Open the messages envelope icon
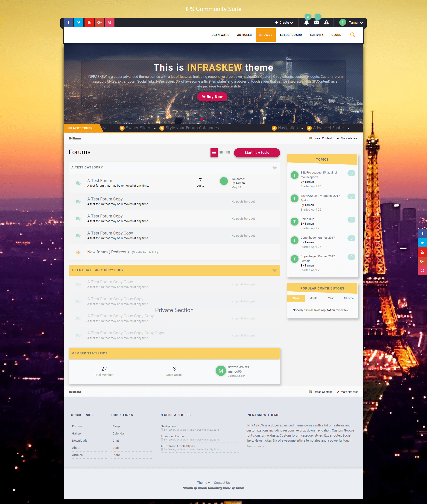427x504 pixels. pos(316,23)
